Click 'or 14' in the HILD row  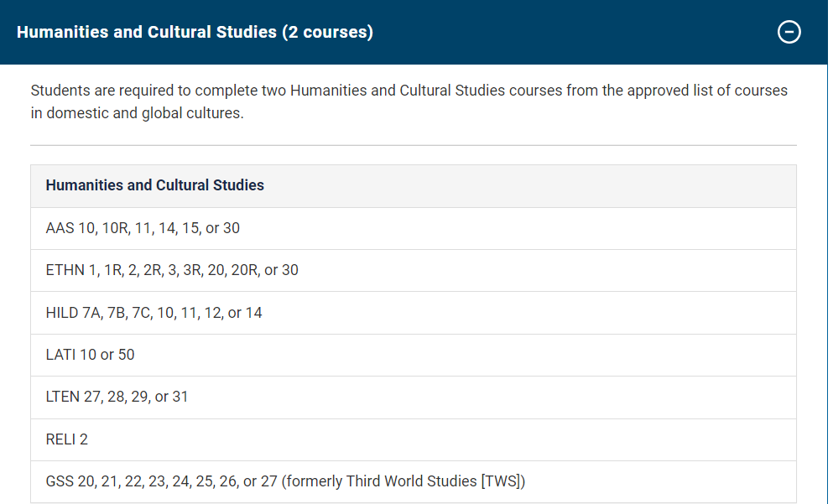pyautogui.click(x=245, y=313)
